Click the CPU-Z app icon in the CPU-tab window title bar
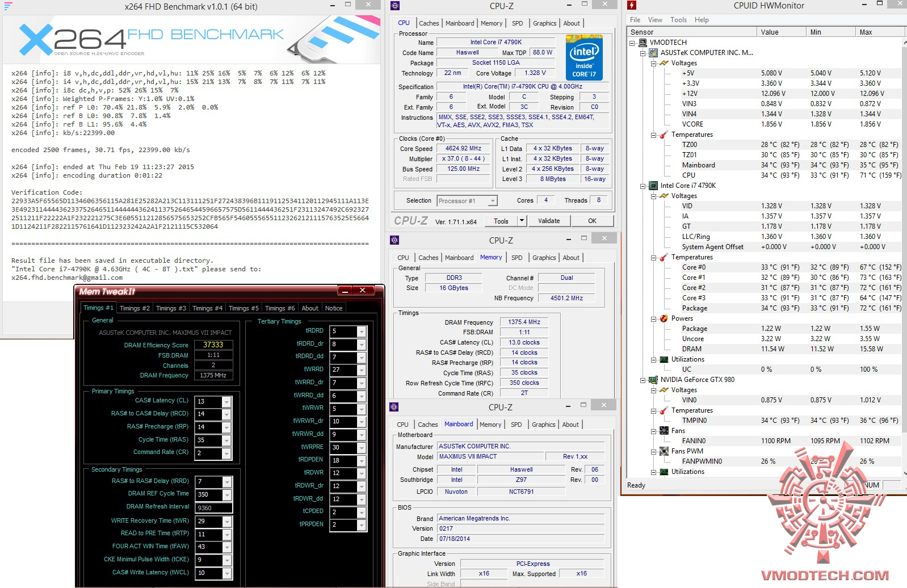The width and height of the screenshot is (907, 588). click(395, 6)
